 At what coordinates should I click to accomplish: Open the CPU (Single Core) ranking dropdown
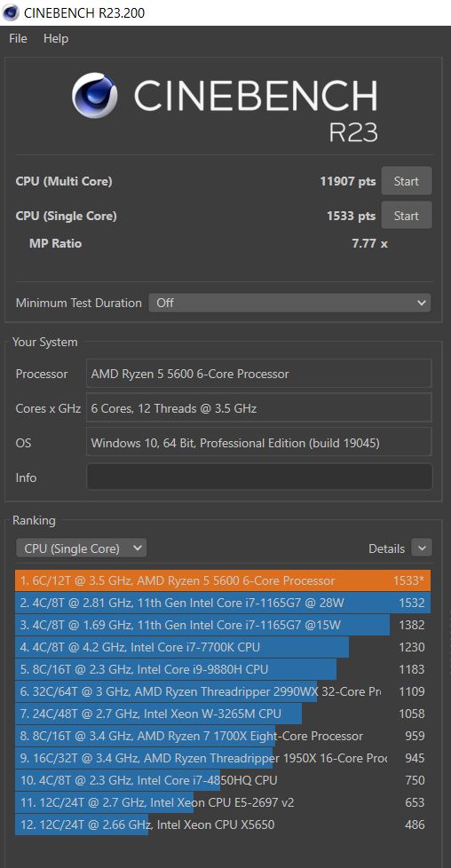tap(81, 548)
